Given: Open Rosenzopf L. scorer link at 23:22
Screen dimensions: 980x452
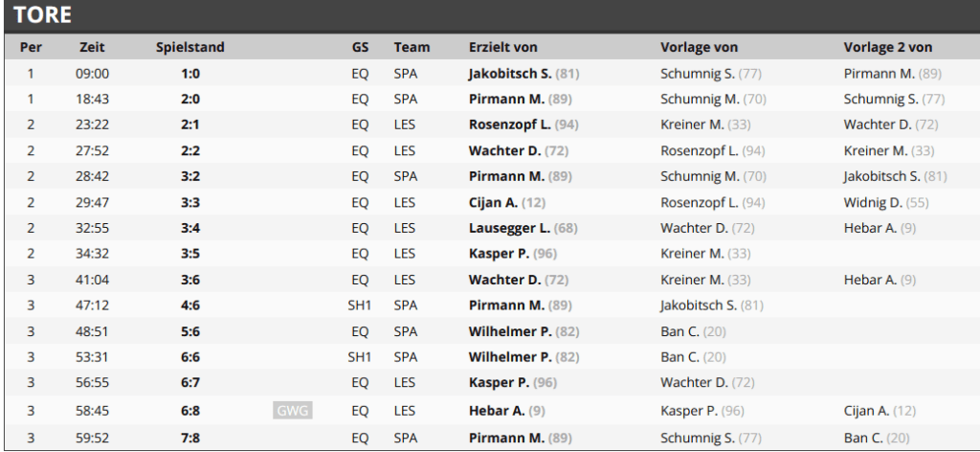Looking at the screenshot, I should (509, 124).
